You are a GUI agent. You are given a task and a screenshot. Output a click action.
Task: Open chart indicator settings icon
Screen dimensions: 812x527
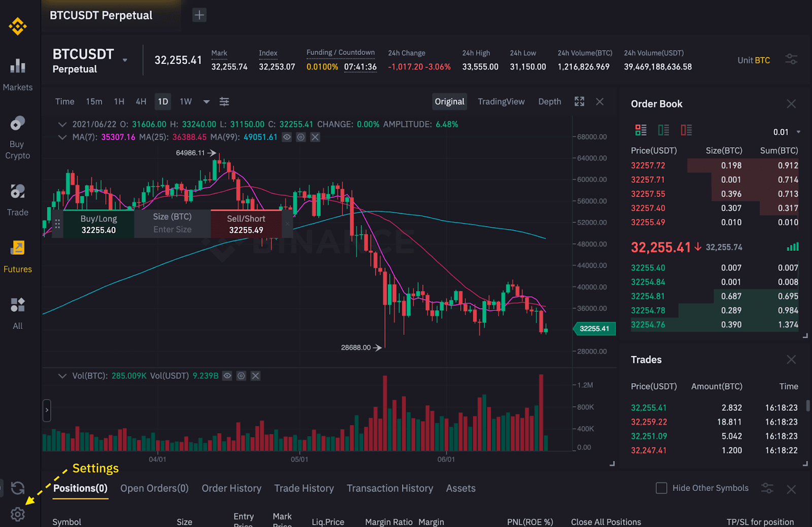[x=224, y=102]
